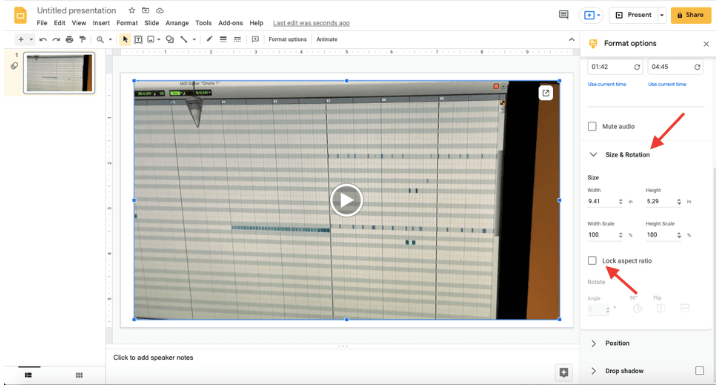Open the View menu
The width and height of the screenshot is (716, 386).
[x=79, y=23]
